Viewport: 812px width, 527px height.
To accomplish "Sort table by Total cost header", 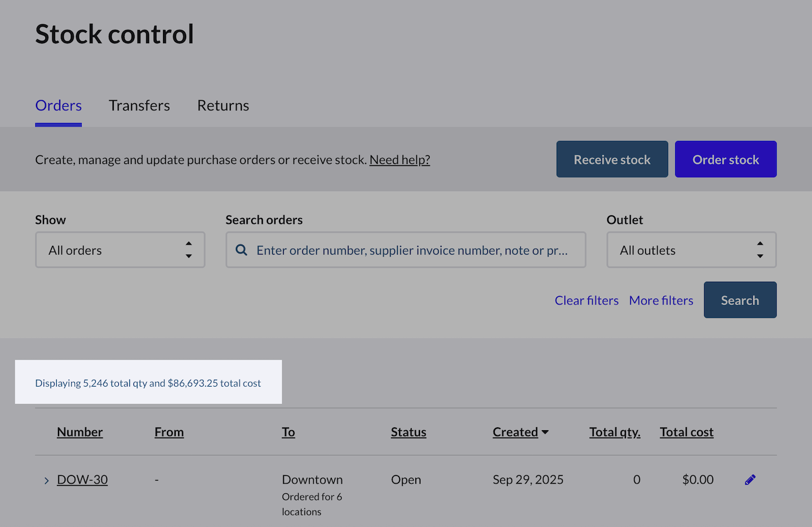I will point(686,432).
